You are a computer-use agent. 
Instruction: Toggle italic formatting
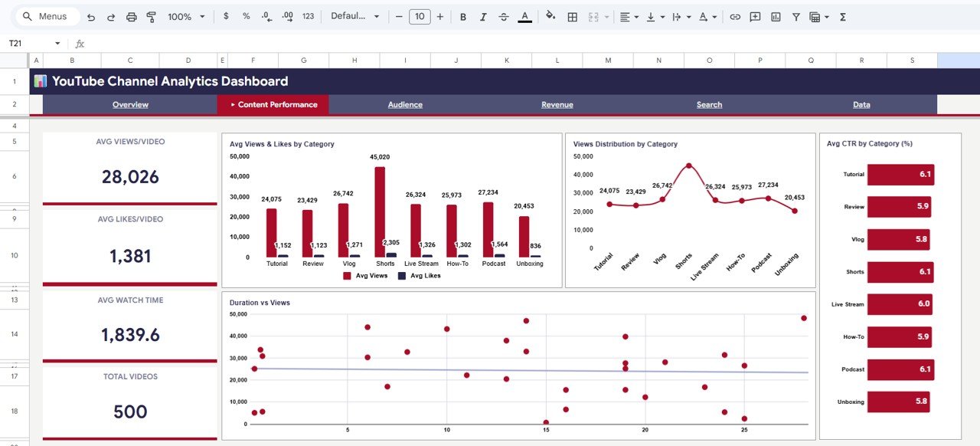(x=482, y=16)
